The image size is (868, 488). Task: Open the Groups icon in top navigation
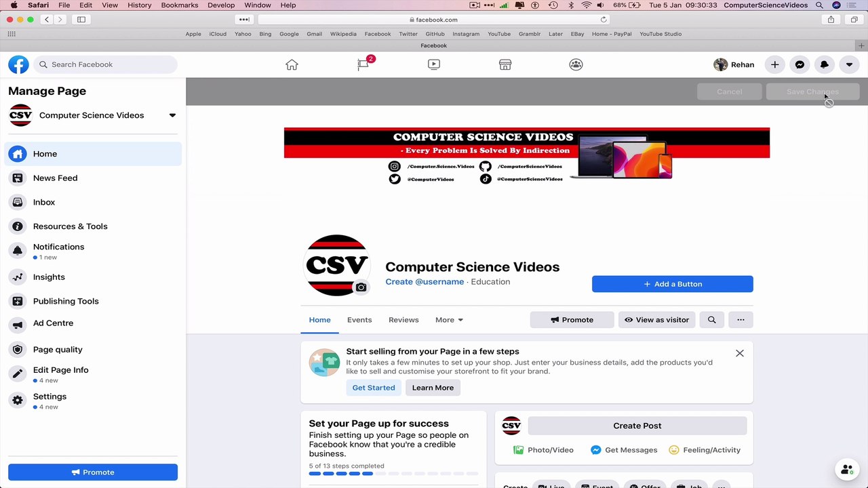(576, 64)
